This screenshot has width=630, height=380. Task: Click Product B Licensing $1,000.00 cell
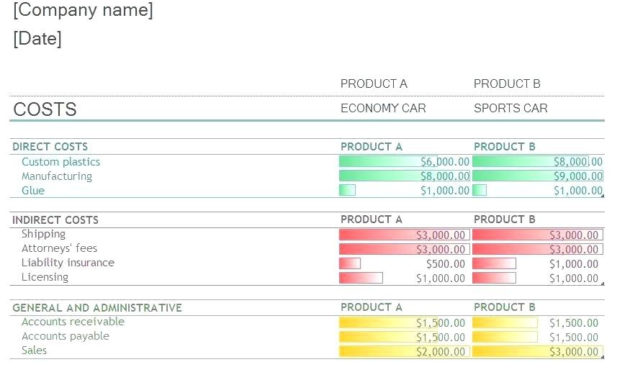pyautogui.click(x=538, y=278)
